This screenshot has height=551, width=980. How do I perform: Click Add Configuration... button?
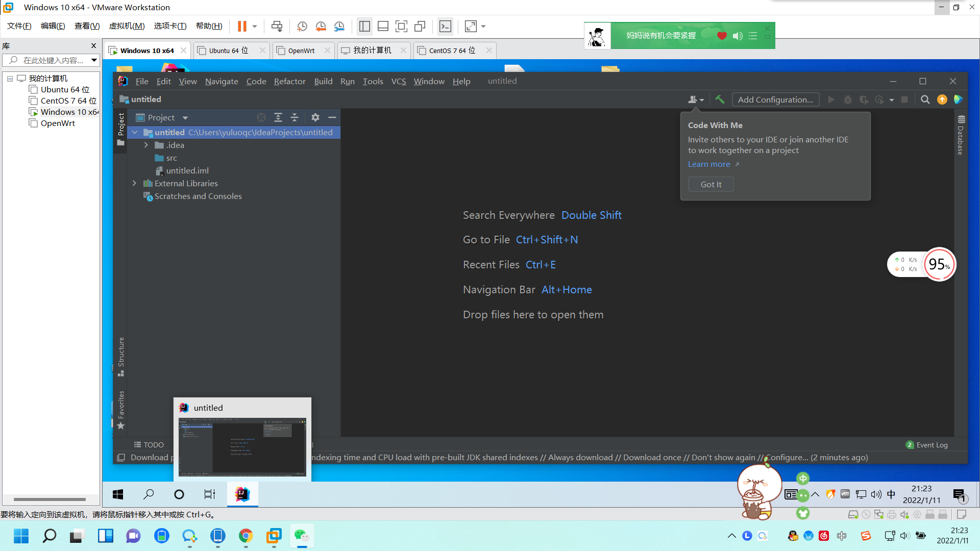[775, 99]
